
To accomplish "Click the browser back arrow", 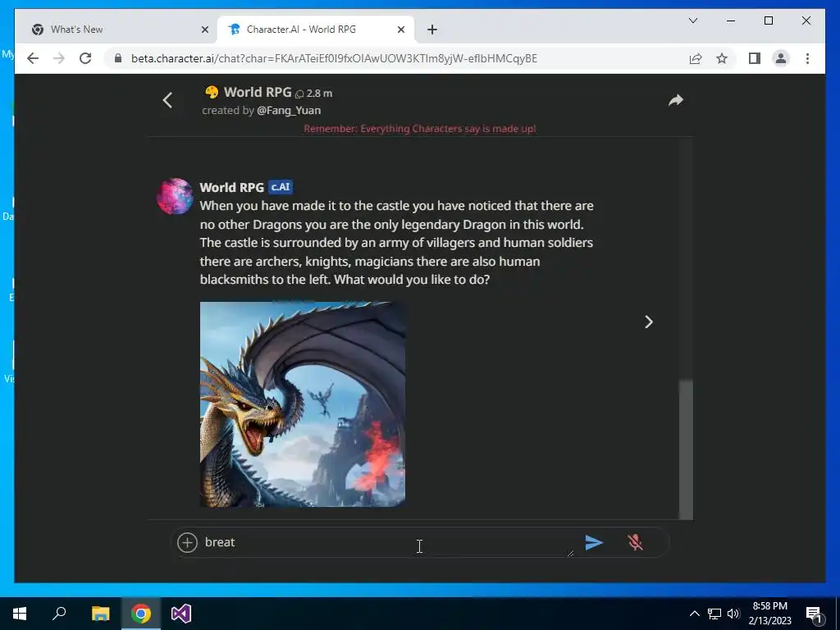I will 33,58.
